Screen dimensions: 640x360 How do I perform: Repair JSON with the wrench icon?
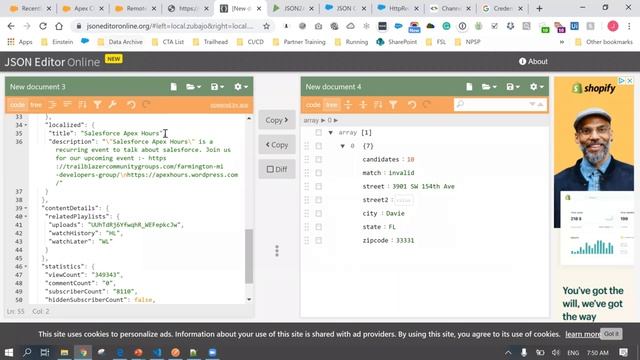point(113,105)
